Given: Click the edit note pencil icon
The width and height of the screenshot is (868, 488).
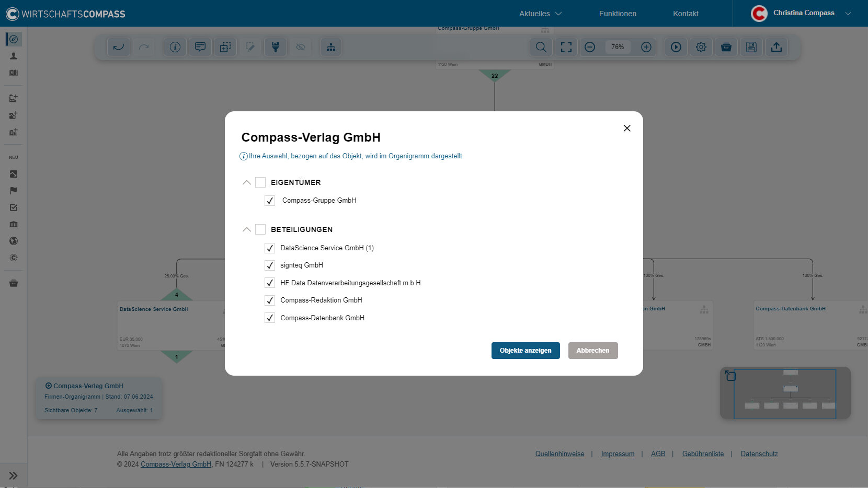Looking at the screenshot, I should 250,47.
